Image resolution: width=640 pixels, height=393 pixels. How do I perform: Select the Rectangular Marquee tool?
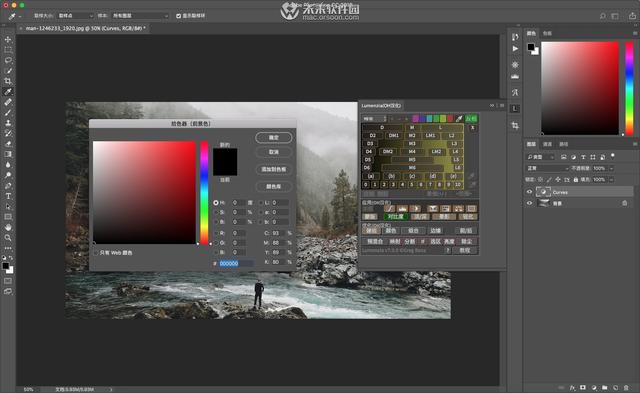(8, 50)
